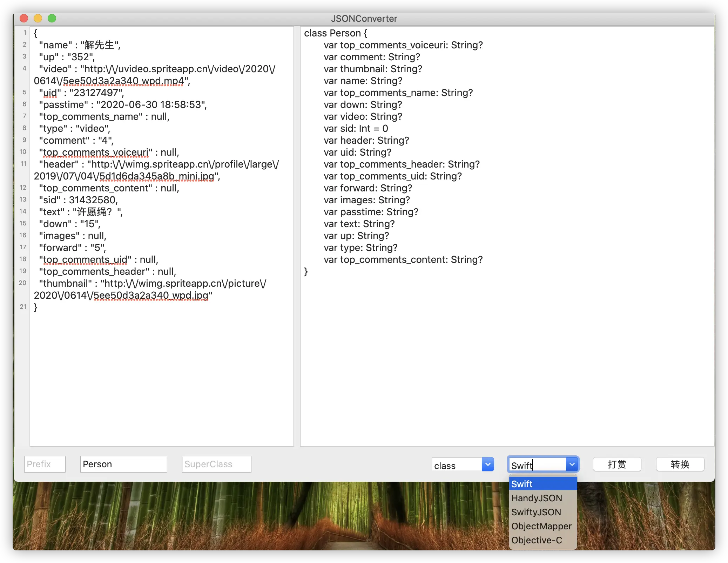The image size is (728, 563).
Task: Click the "var sid: Int = 0" output line
Action: 356,128
